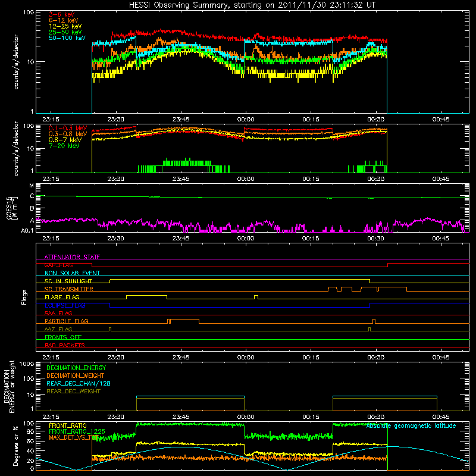Click the FRONT_RATIO_1225 legend entry

click(77, 432)
